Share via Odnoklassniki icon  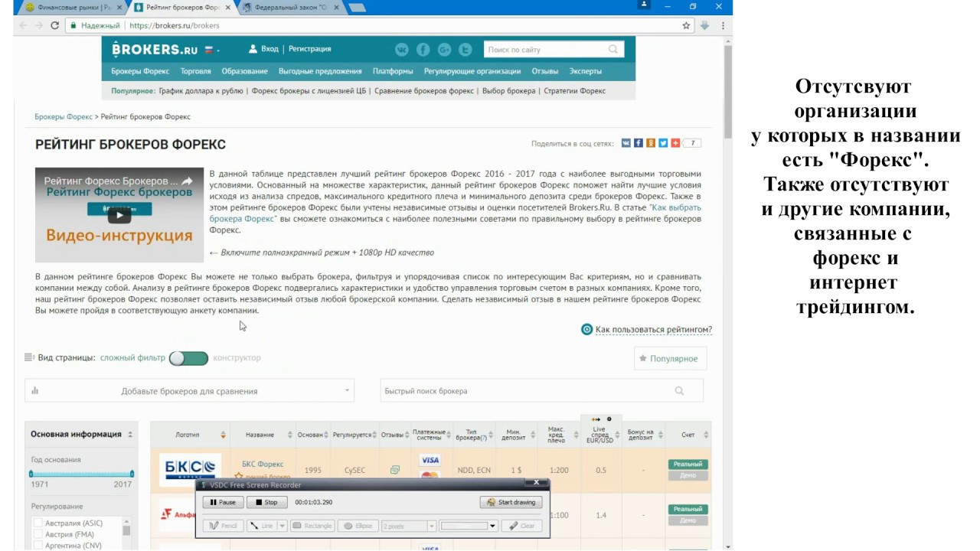coord(651,143)
